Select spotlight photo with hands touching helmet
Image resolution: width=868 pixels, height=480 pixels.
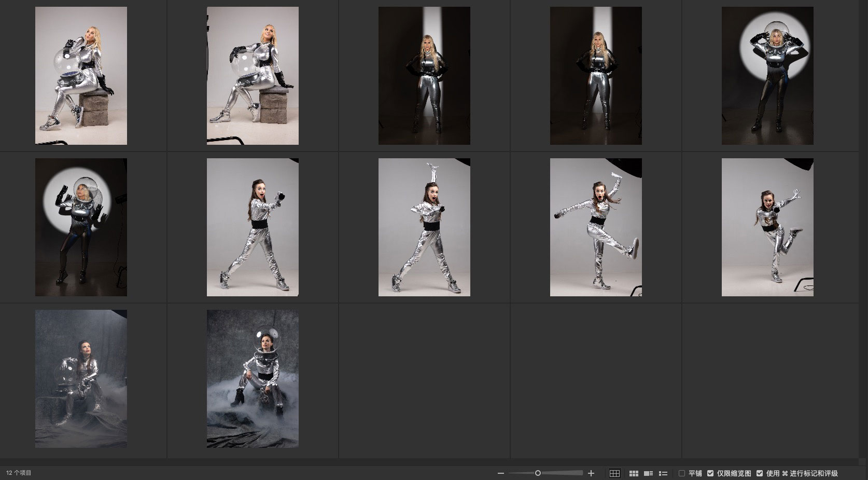[x=767, y=76]
